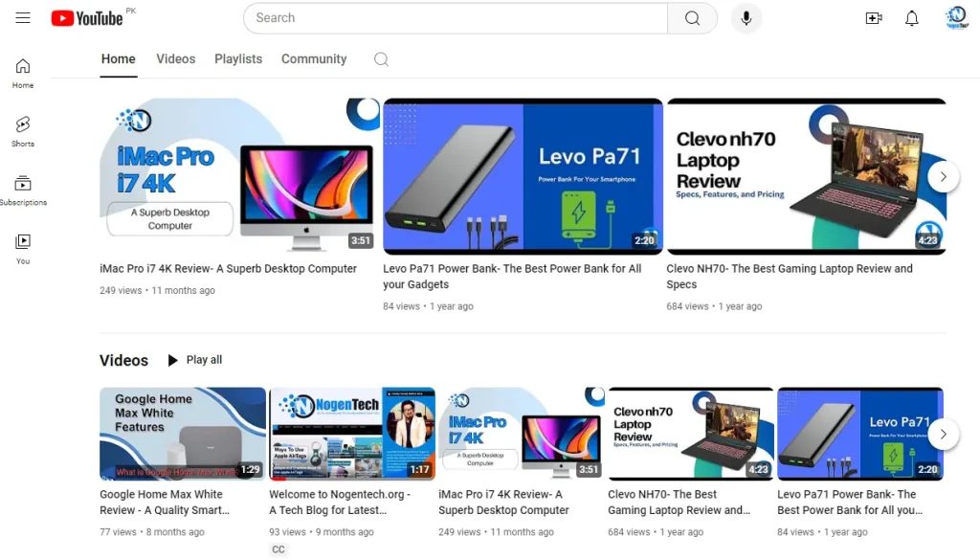Open the notifications bell
The height and width of the screenshot is (560, 980).
(x=912, y=18)
